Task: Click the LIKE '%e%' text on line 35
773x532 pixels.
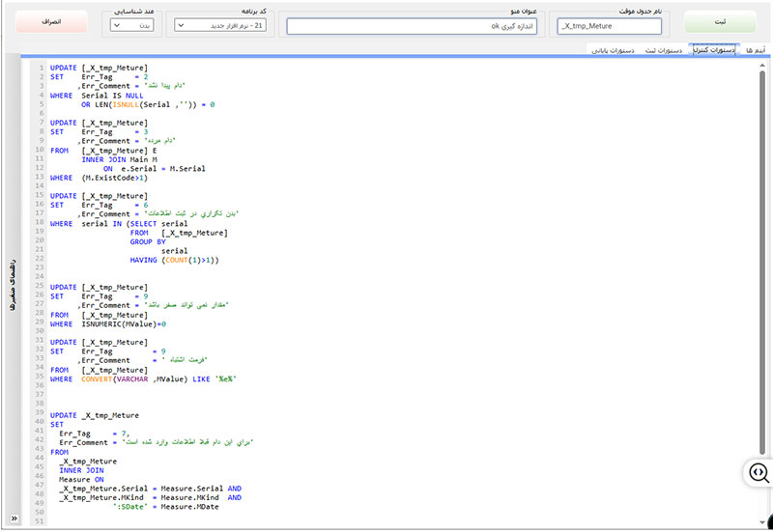Action: pos(215,379)
